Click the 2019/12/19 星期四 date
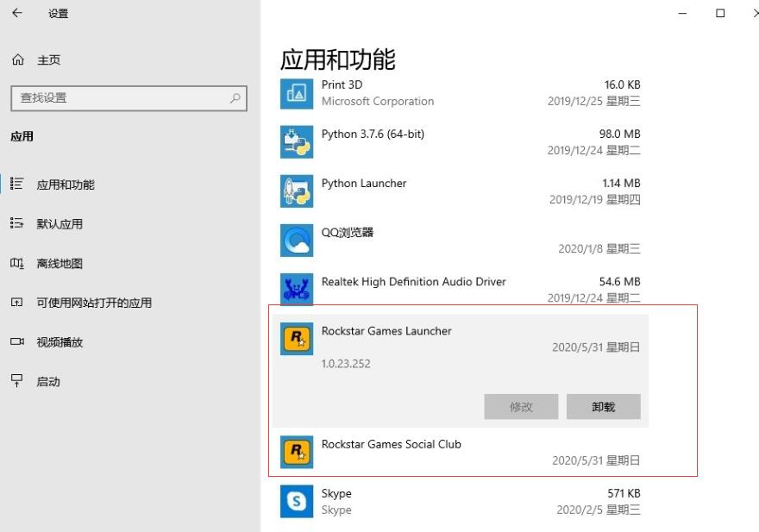The image size is (759, 532). 595,199
